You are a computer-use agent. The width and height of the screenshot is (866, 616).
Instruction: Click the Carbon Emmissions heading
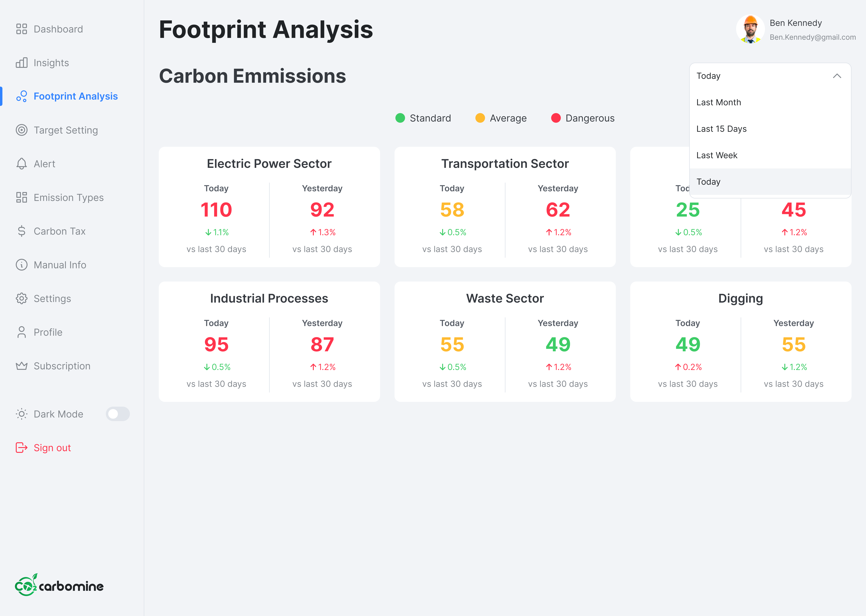click(253, 76)
